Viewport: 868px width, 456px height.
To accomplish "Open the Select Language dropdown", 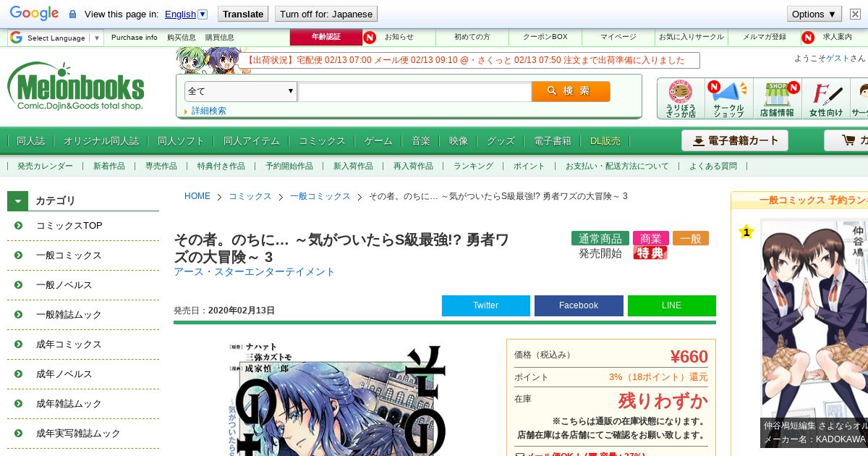I will coord(56,38).
